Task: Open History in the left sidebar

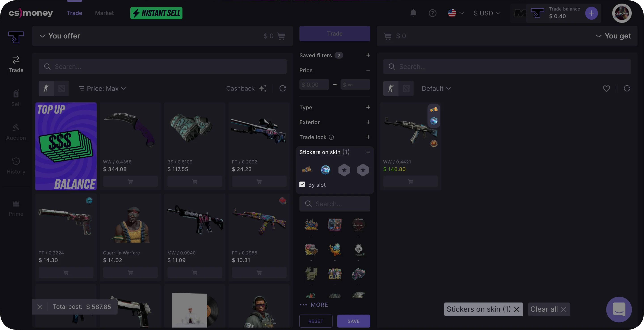Action: tap(16, 166)
